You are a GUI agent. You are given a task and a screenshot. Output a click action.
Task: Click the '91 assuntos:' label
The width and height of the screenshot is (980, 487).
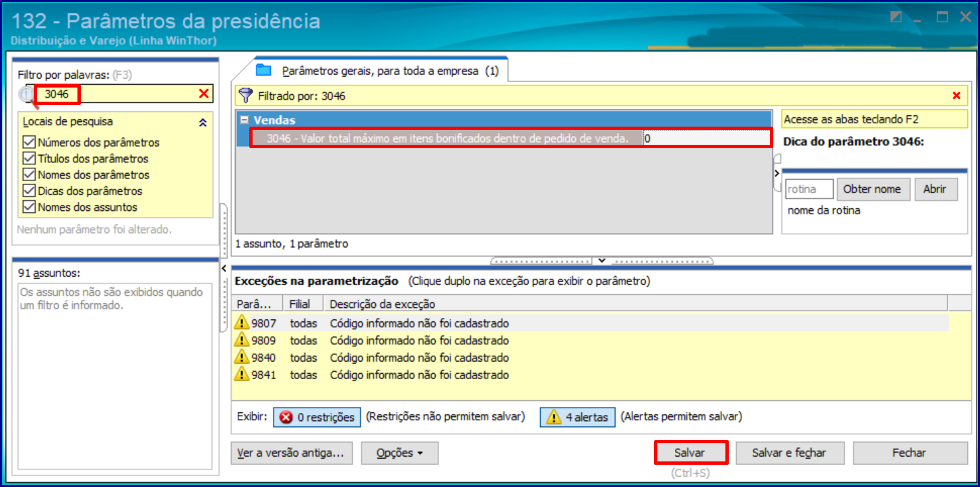click(x=49, y=273)
